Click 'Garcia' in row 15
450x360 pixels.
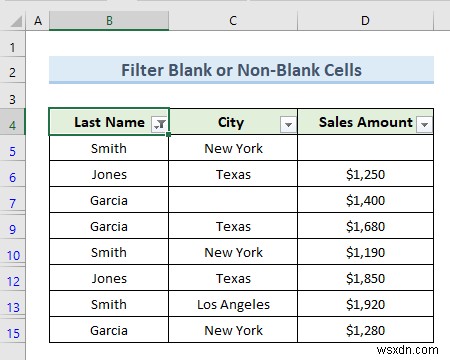109,330
